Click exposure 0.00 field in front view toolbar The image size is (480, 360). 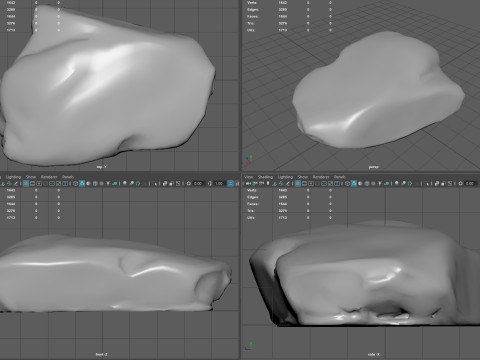pyautogui.click(x=198, y=183)
